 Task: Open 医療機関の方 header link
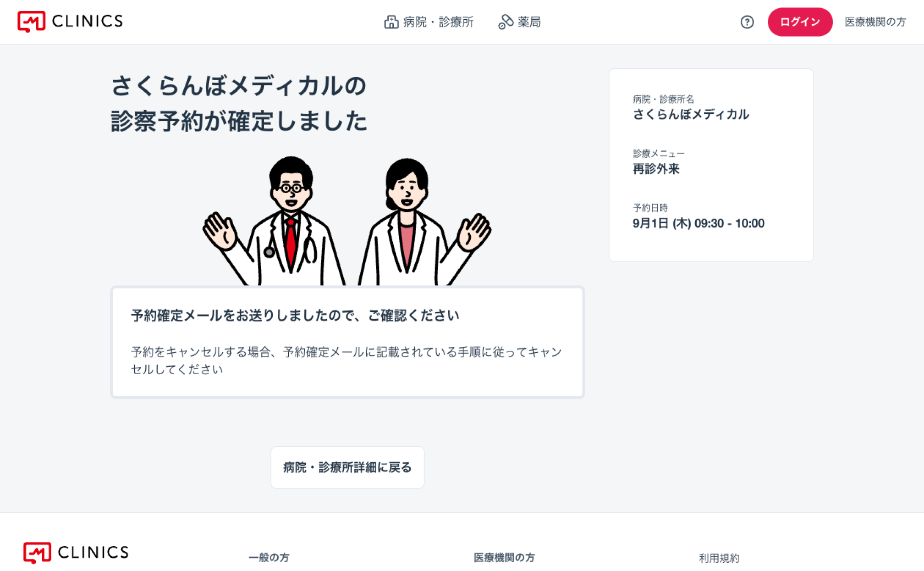click(x=875, y=22)
